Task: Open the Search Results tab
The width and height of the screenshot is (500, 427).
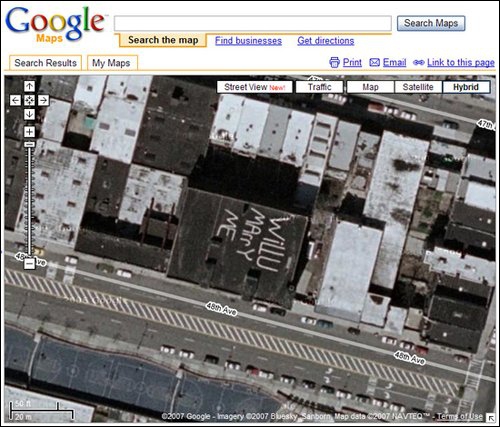Action: point(45,63)
